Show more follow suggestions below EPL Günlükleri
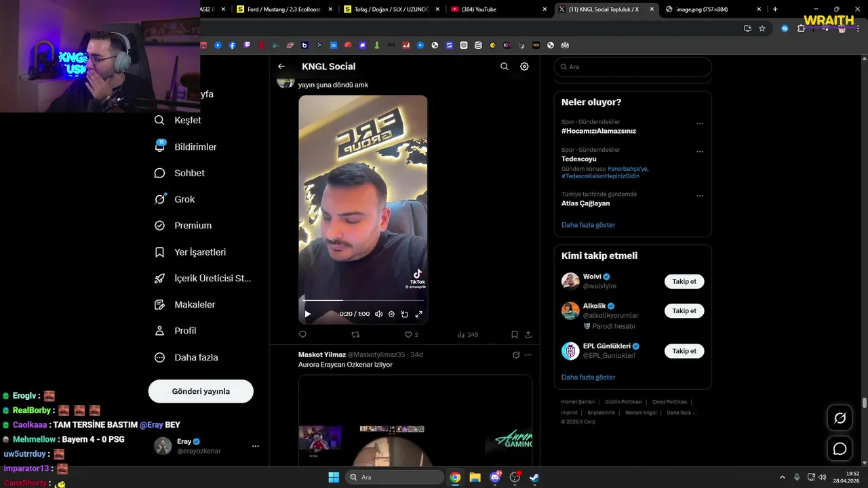The image size is (868, 488). [589, 377]
